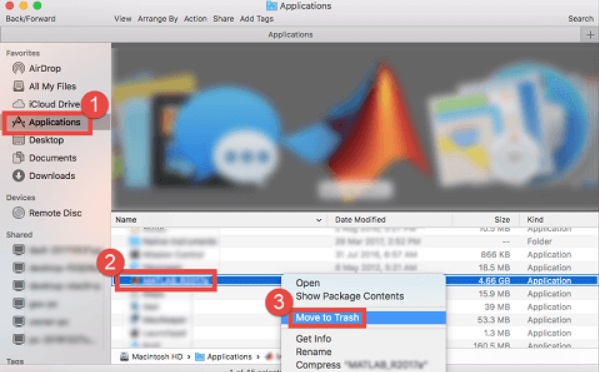Click Add Tags in toolbar
This screenshot has height=372, width=599.
coord(256,19)
